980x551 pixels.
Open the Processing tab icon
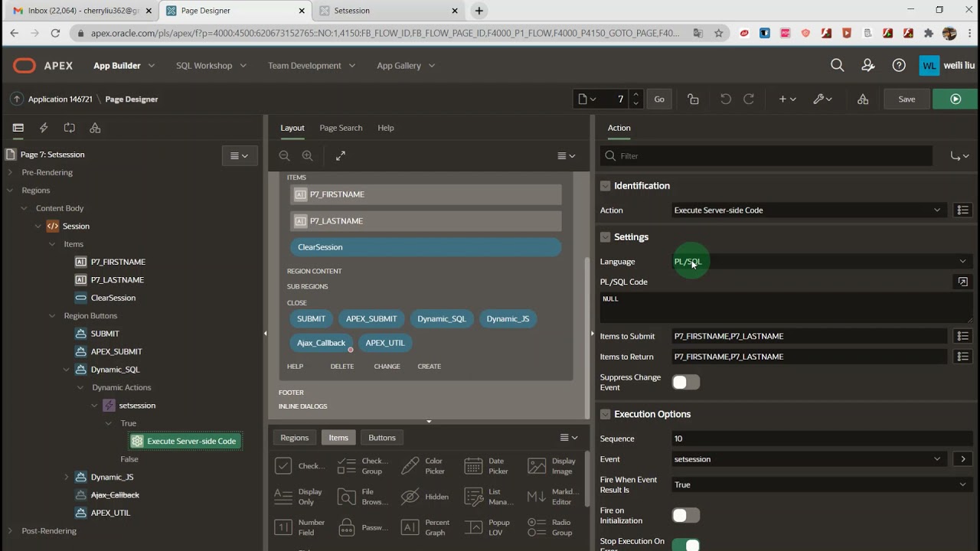(70, 128)
